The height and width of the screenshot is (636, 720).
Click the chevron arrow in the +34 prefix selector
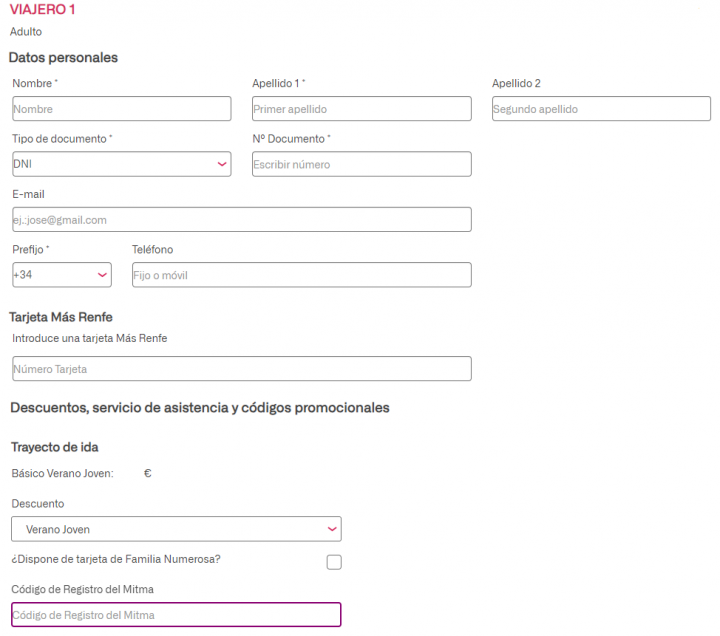102,275
